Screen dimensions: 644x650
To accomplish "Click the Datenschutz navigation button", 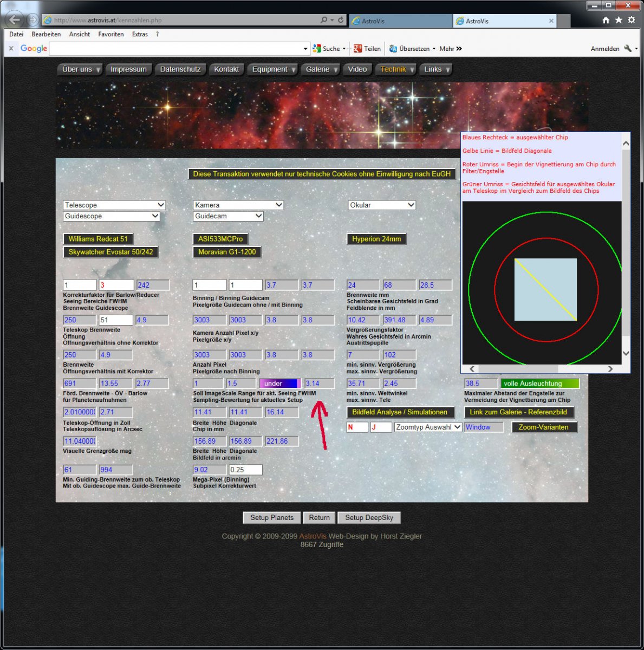I will [x=180, y=69].
